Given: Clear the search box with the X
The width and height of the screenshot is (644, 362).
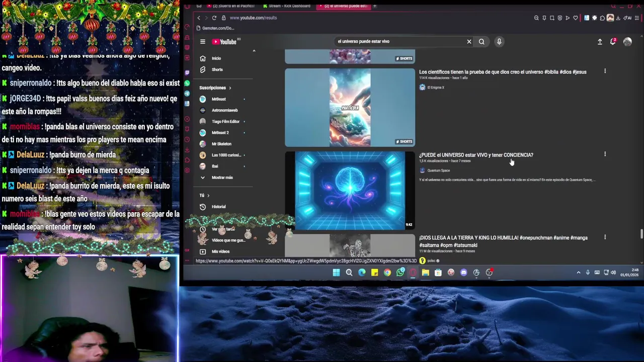Looking at the screenshot, I should (469, 42).
